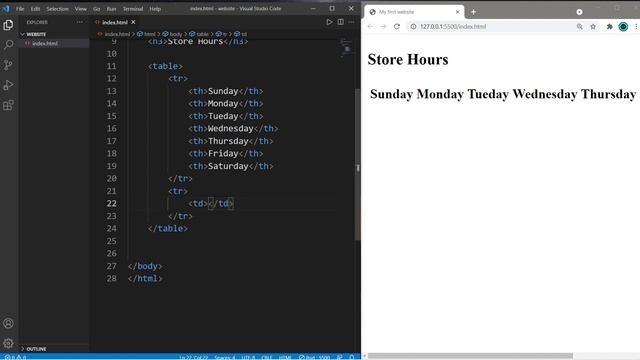Click the zoom magnifier icon in the address bar

coord(580,27)
